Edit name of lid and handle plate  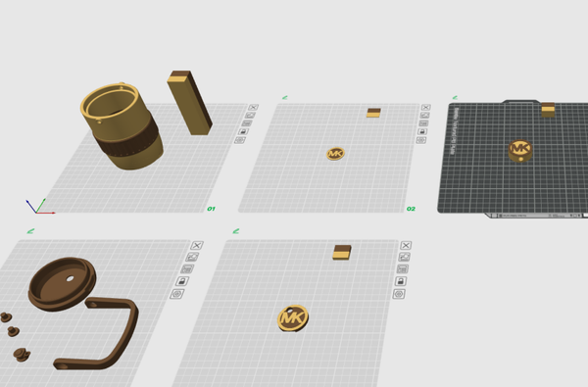click(30, 231)
